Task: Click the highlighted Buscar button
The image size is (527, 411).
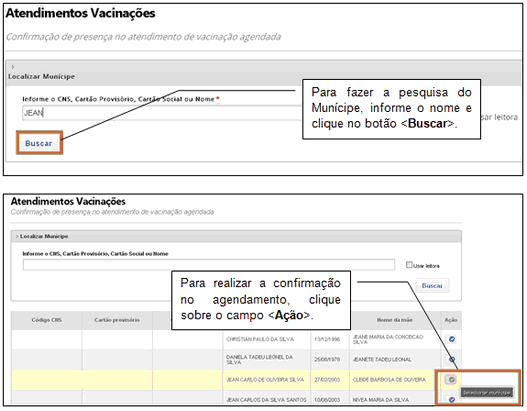Action: (39, 143)
